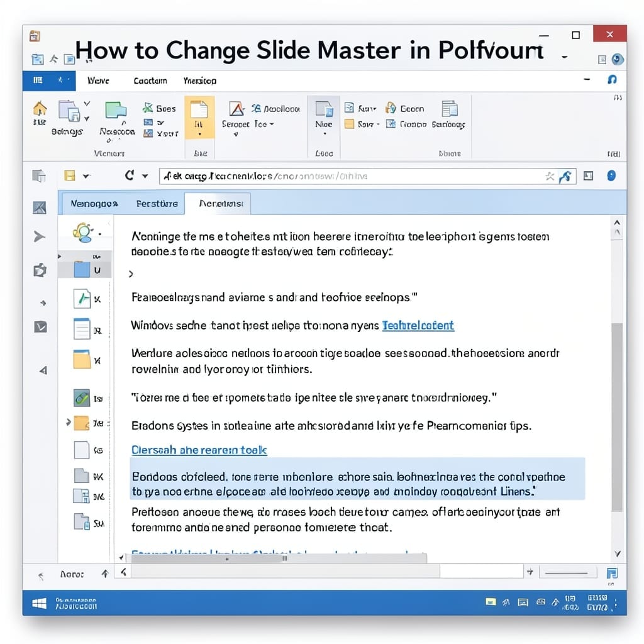The height and width of the screenshot is (644, 644).
Task: Click the keyboard tray icon in taskbar
Action: (523, 602)
